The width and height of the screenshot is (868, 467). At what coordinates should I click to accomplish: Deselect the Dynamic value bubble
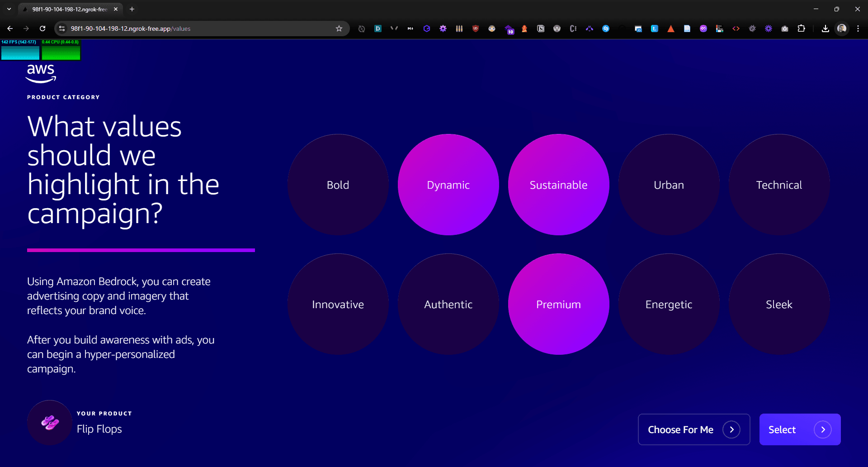[x=448, y=185]
